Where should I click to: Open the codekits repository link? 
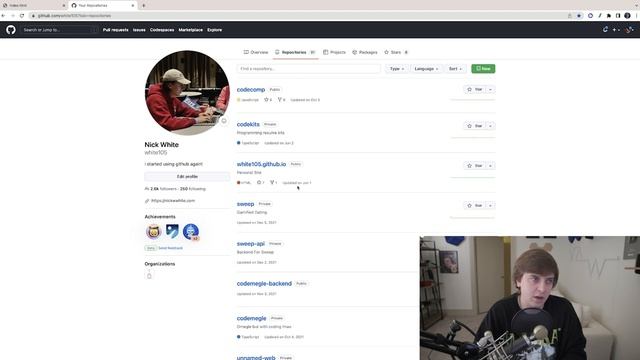248,124
